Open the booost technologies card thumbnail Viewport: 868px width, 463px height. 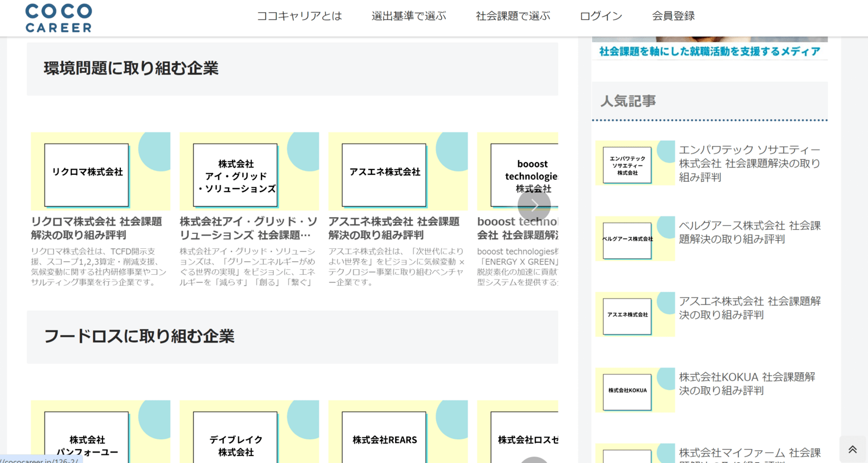pyautogui.click(x=517, y=171)
